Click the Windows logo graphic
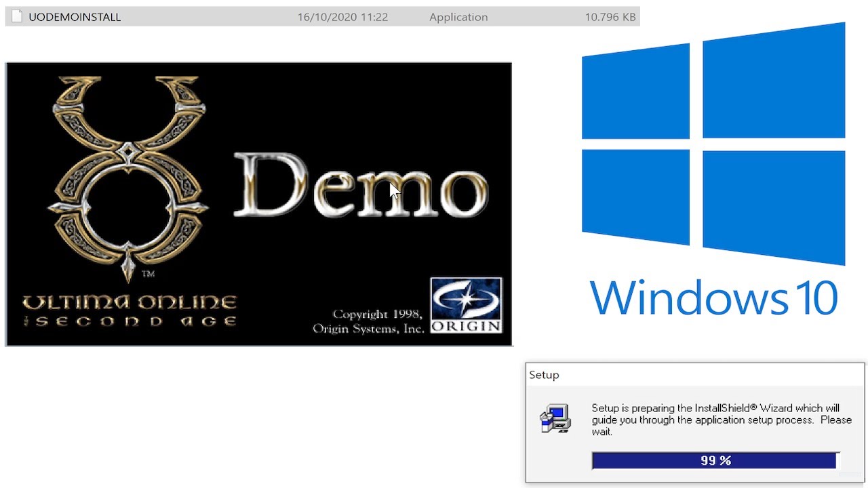Screen dimensions: 868x488 point(713,144)
